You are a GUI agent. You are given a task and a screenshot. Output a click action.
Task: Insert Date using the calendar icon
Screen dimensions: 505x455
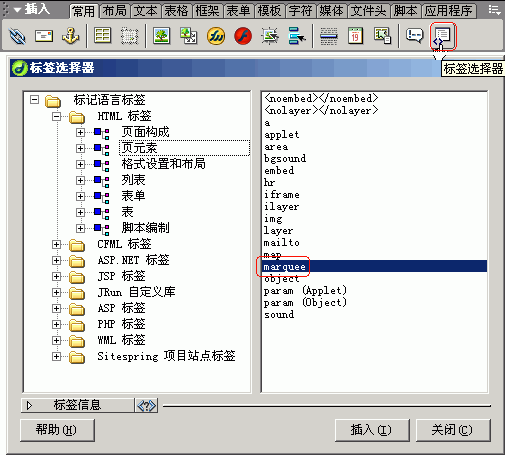(x=355, y=36)
